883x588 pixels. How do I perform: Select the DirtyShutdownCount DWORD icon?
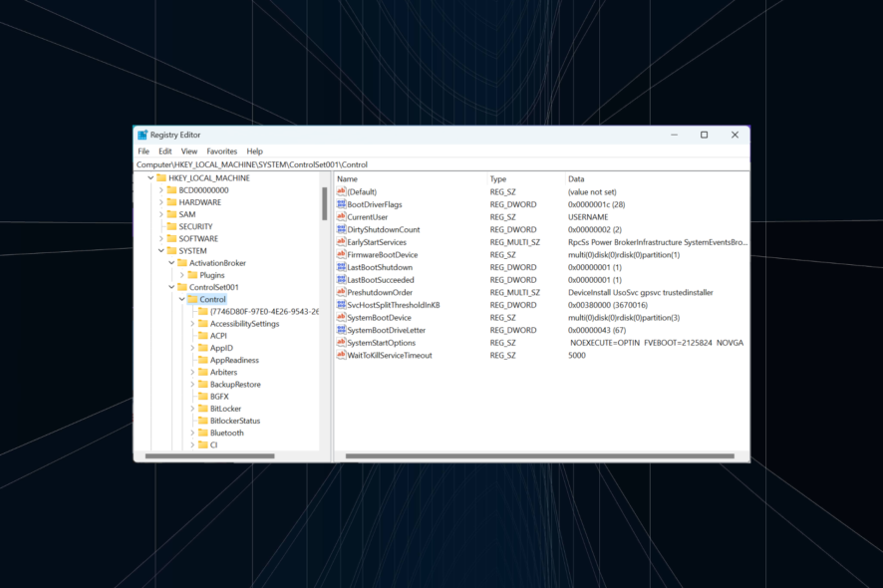coord(341,229)
